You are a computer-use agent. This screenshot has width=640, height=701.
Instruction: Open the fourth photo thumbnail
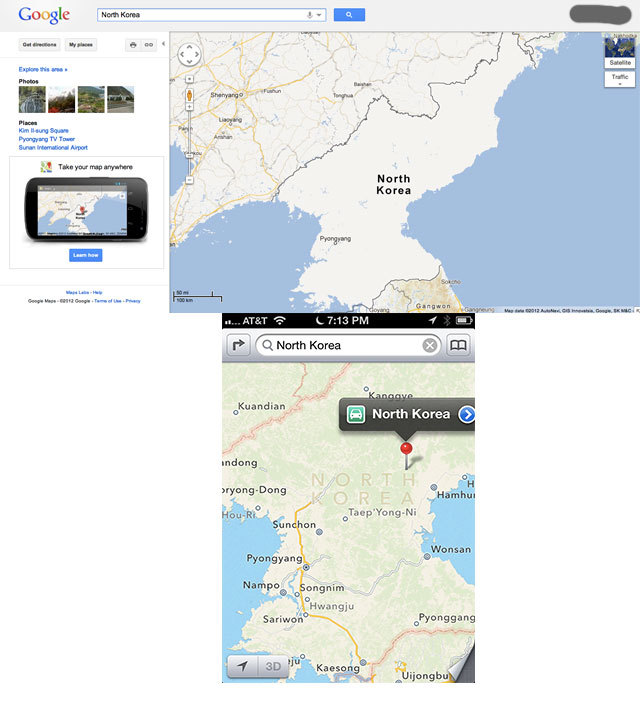[x=121, y=99]
